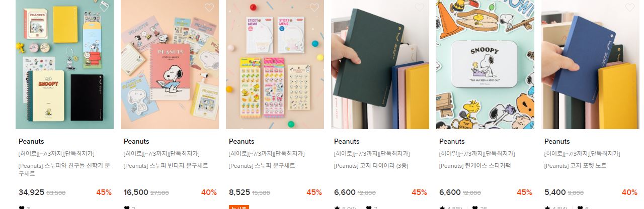Open the green cozy diary product image

(x=380, y=64)
